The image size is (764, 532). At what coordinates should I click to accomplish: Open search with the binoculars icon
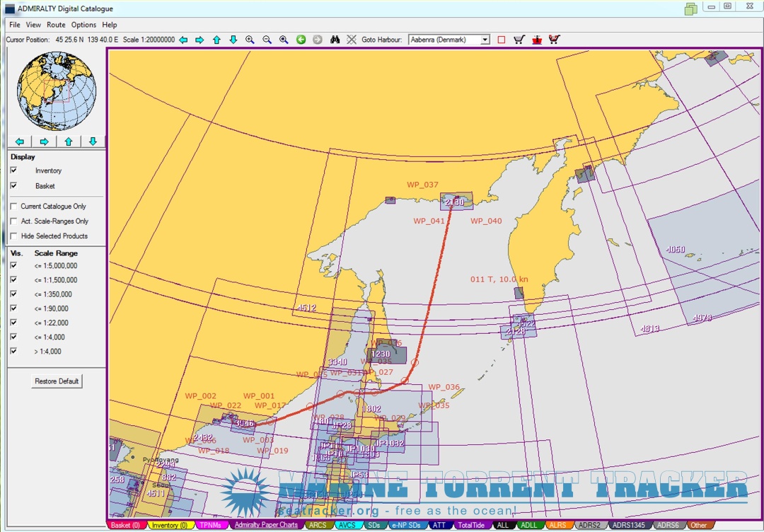tap(335, 40)
